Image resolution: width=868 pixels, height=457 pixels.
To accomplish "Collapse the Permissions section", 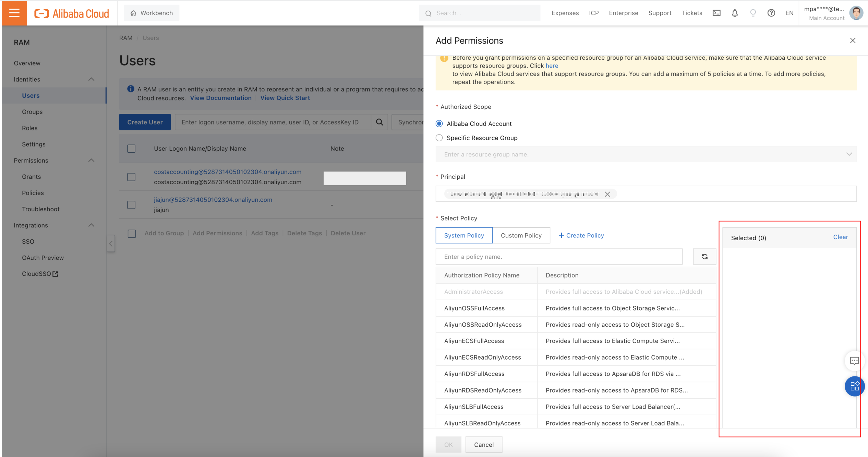I will [x=91, y=160].
